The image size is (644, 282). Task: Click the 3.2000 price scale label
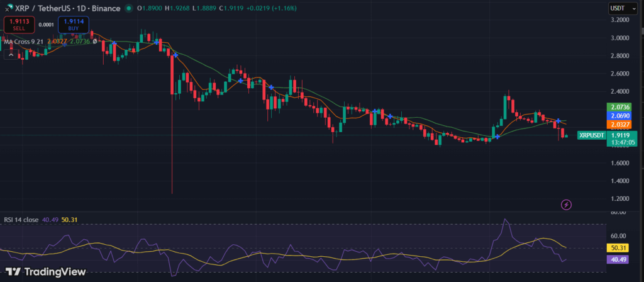(620, 20)
